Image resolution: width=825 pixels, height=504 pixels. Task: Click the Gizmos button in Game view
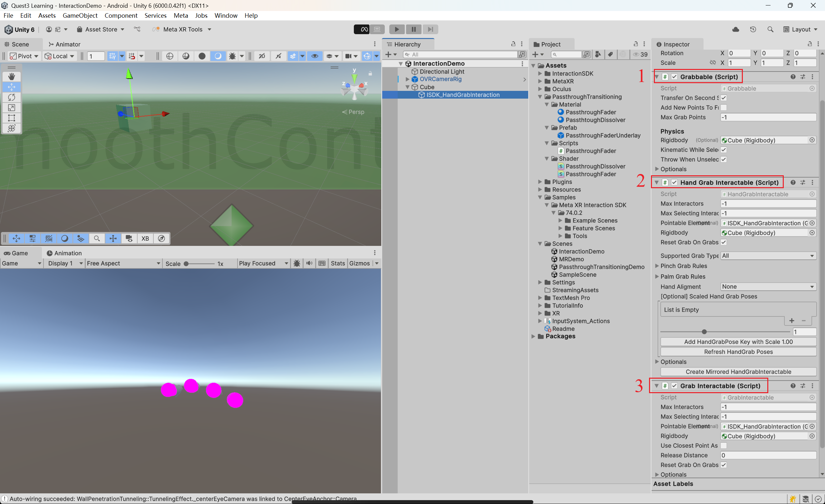(x=360, y=263)
